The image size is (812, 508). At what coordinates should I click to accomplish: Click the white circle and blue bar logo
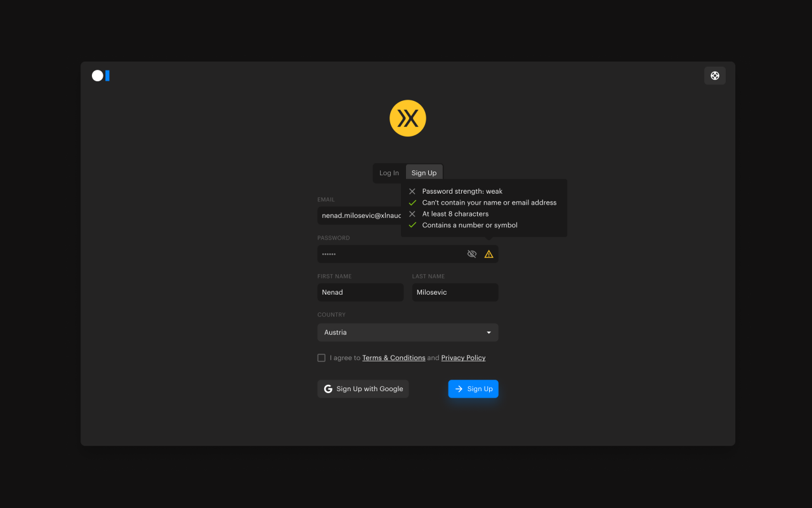(101, 76)
